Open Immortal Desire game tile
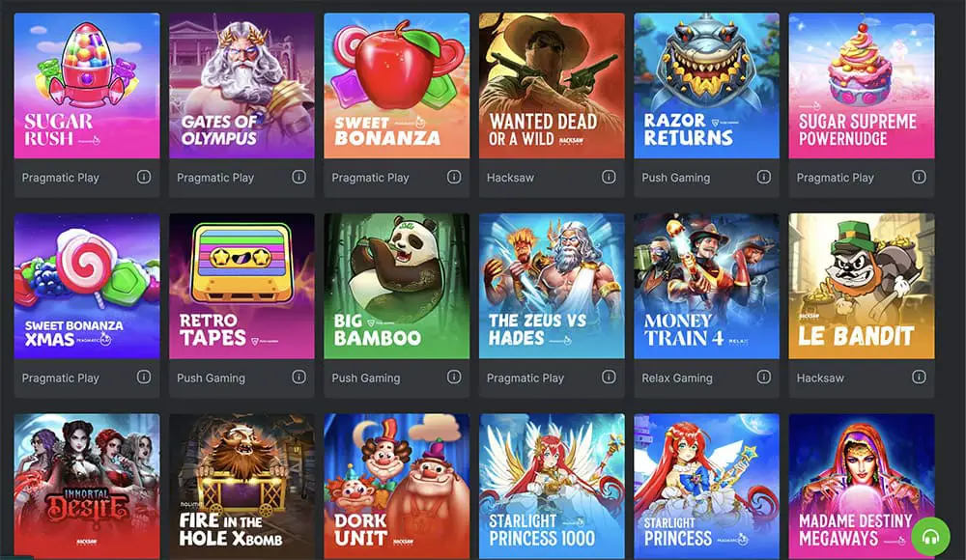The height and width of the screenshot is (560, 966). click(87, 487)
